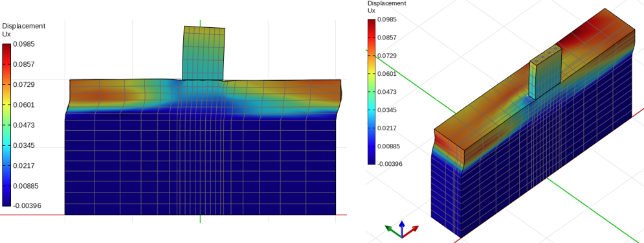Screen dimensions: 644x243
Task: Click the right view's displacement color bar
Action: click(372, 91)
